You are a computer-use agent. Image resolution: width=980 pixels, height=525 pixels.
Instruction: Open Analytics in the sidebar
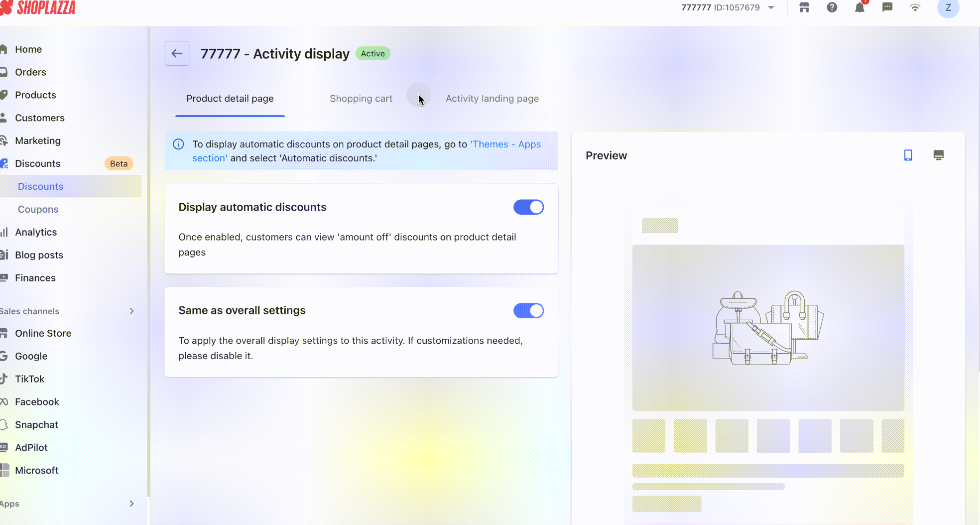pos(36,232)
